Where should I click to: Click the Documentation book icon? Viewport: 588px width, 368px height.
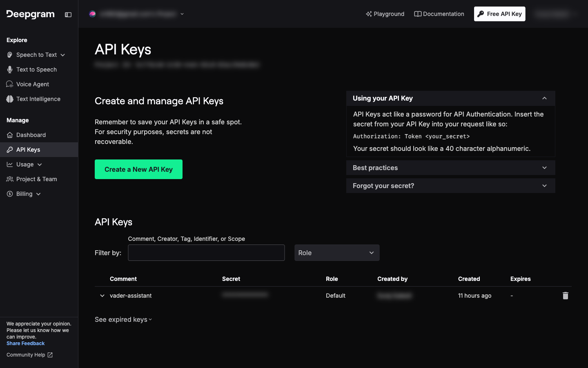pos(418,14)
